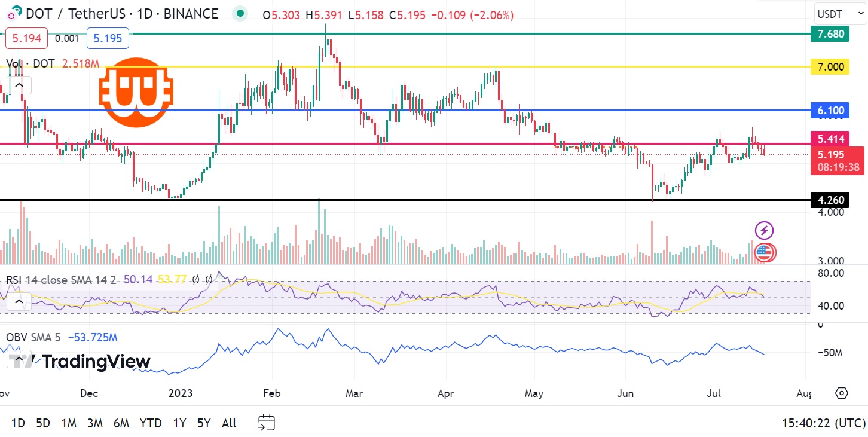The width and height of the screenshot is (868, 437).
Task: Click the Mar date axis label
Action: point(354,393)
